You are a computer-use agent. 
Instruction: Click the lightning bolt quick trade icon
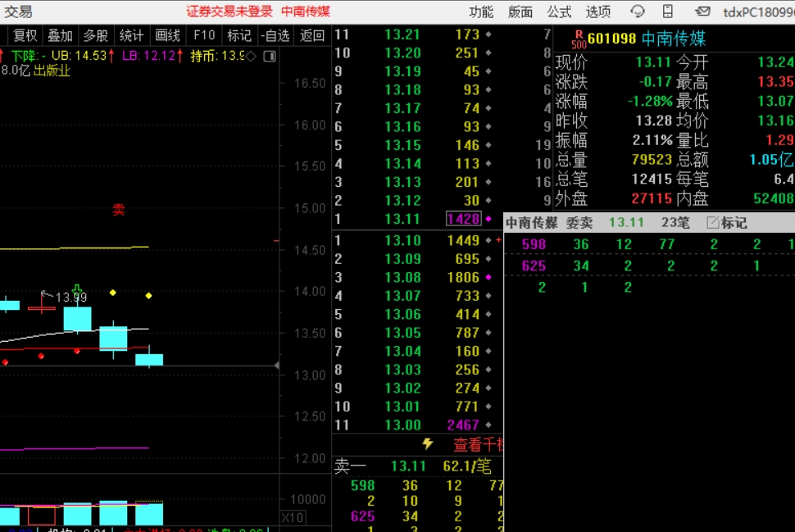[x=428, y=443]
